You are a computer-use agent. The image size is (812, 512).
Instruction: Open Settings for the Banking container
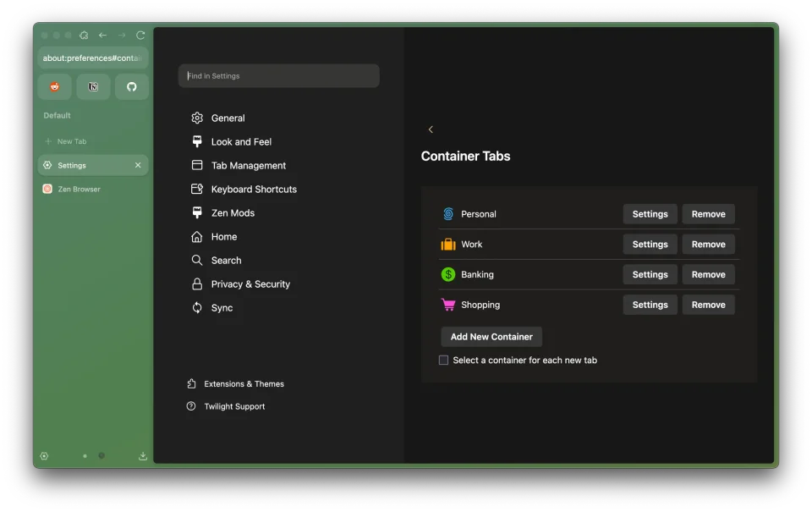(x=650, y=275)
